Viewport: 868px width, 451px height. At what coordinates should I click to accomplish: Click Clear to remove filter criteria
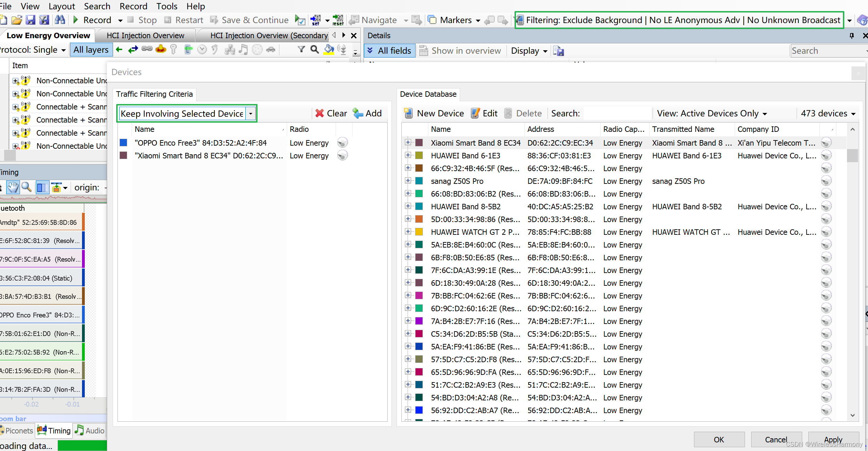tap(331, 113)
